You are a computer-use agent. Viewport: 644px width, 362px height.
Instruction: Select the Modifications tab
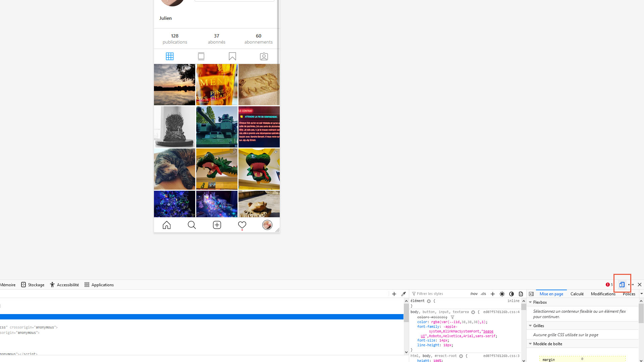coord(603,294)
